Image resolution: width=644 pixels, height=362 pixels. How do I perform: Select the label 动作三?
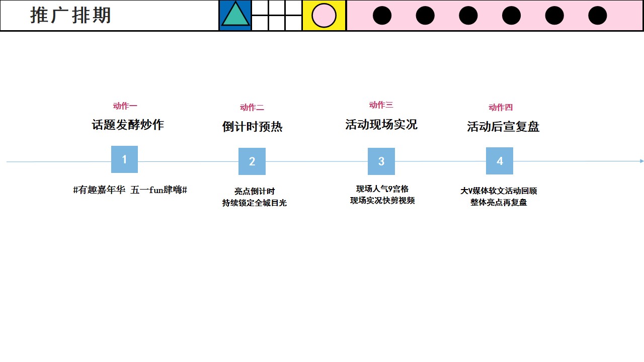(381, 105)
